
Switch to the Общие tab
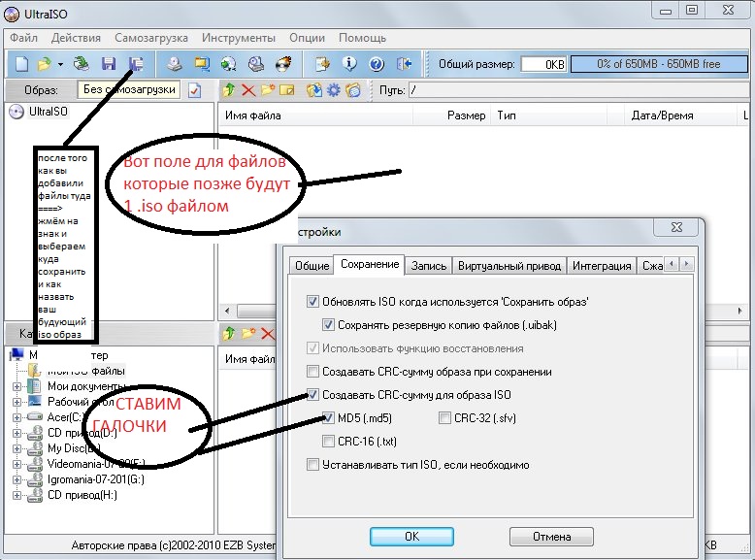312,266
